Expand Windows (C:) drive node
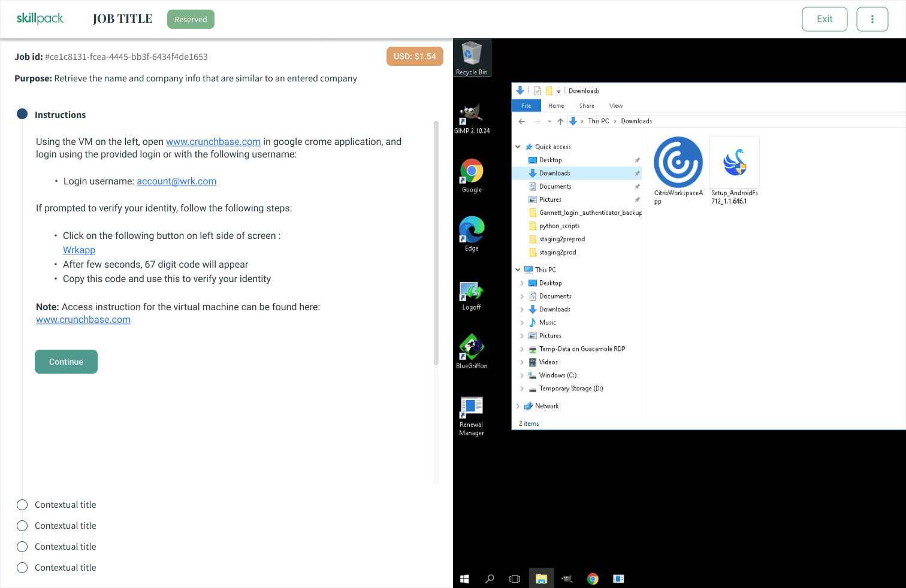Screen dimensions: 906x588 point(522,375)
